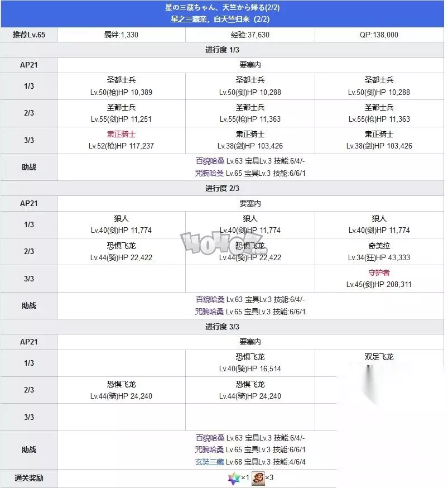Click 百貌哈桑 link above 玄奘三藏
Viewport: 448px width, 488px height.
pos(209,438)
